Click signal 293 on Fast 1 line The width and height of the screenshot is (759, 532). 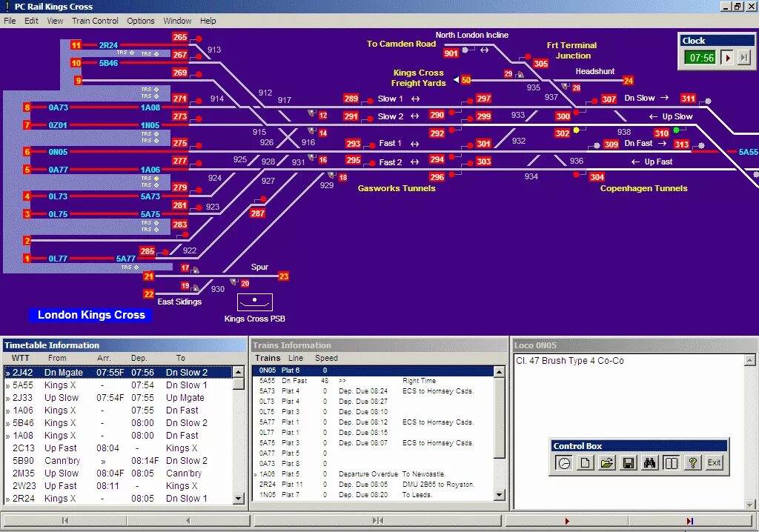[x=353, y=144]
